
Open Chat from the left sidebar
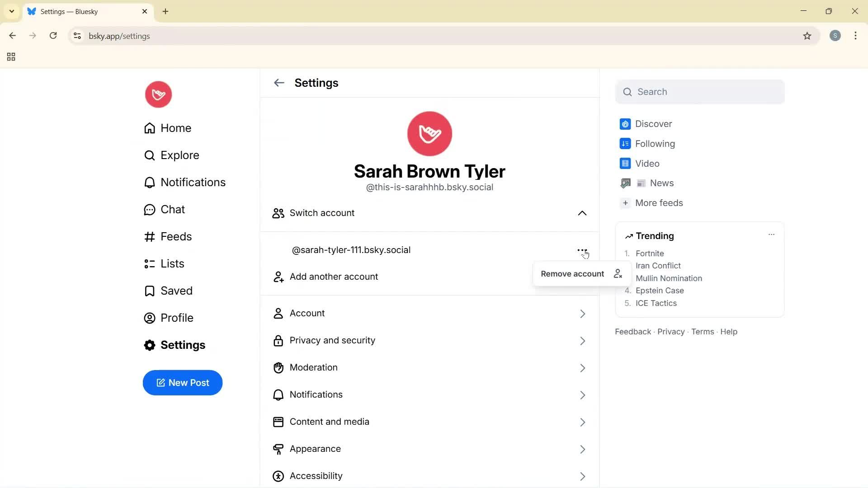point(173,209)
